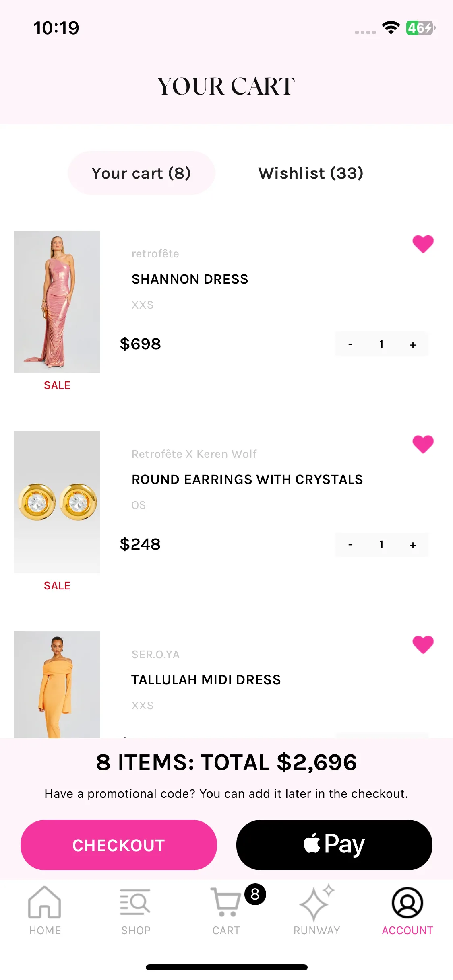Open the Shop search icon
The image size is (453, 980).
coord(135,902)
